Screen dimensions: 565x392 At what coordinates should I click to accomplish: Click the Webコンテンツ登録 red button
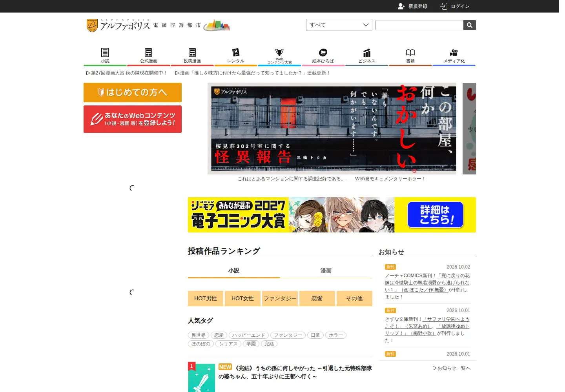(x=133, y=119)
